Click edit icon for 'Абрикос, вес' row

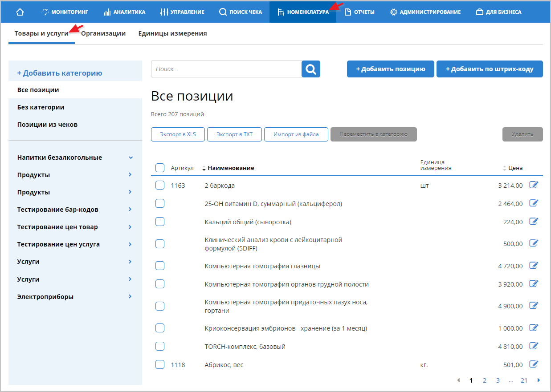click(x=534, y=364)
